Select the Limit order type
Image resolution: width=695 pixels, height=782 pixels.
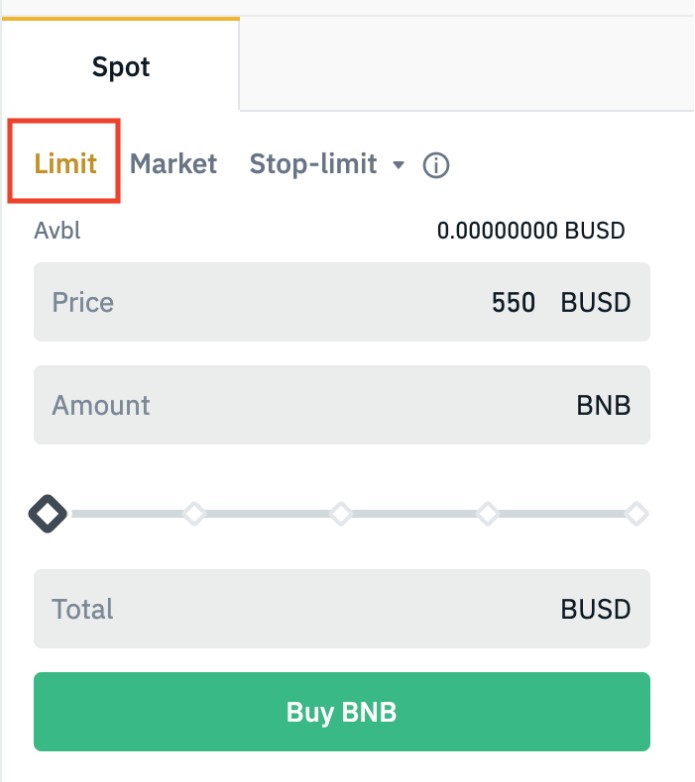65,164
